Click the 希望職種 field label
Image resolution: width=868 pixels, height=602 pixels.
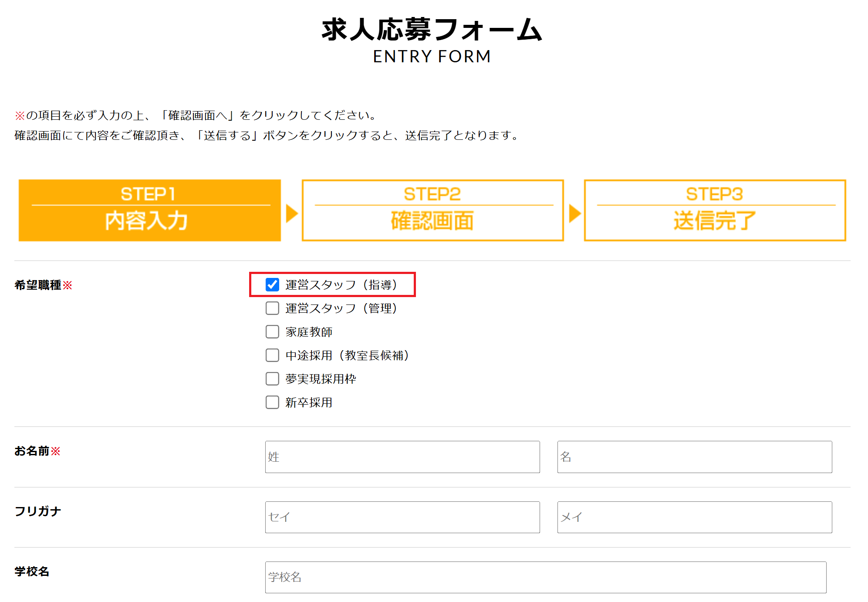point(38,285)
